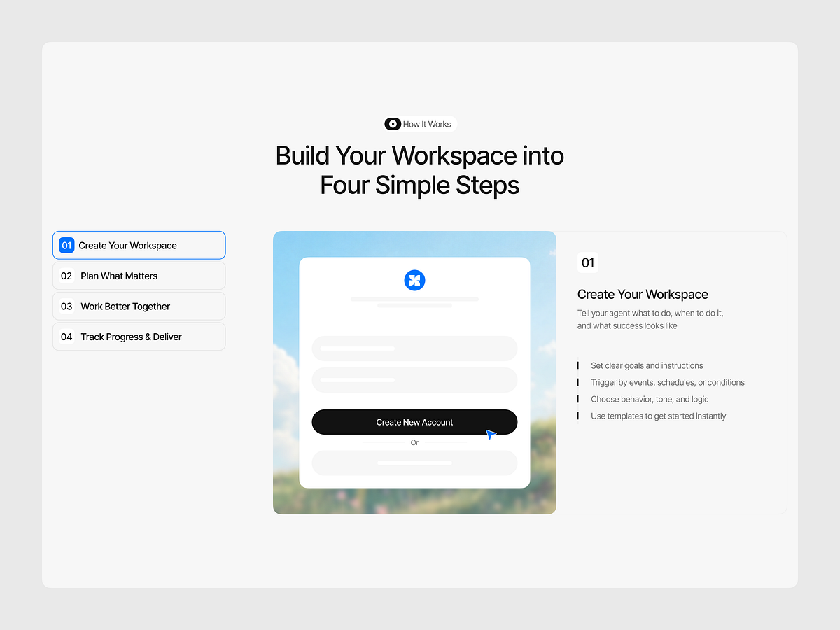Click the Create New Account button
The image size is (840, 630).
point(414,422)
